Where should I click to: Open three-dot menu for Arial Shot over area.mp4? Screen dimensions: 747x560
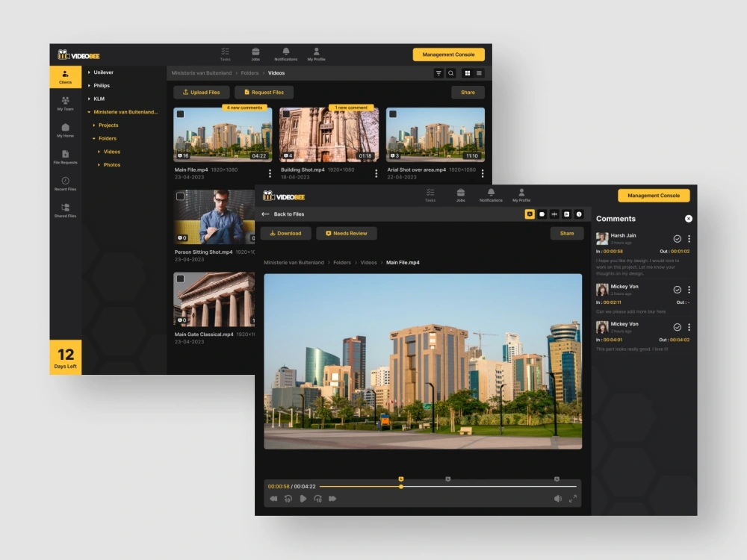click(483, 173)
